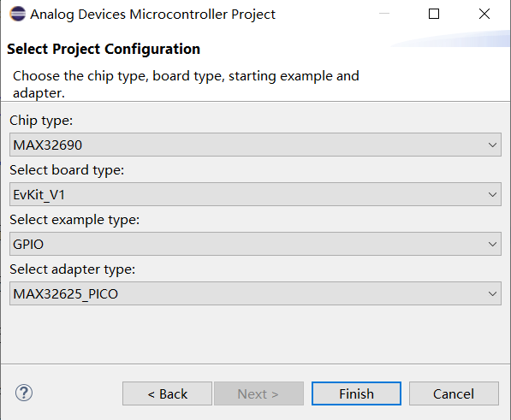
Task: Click the 'Choose the chip type' description text
Action: tap(186, 85)
